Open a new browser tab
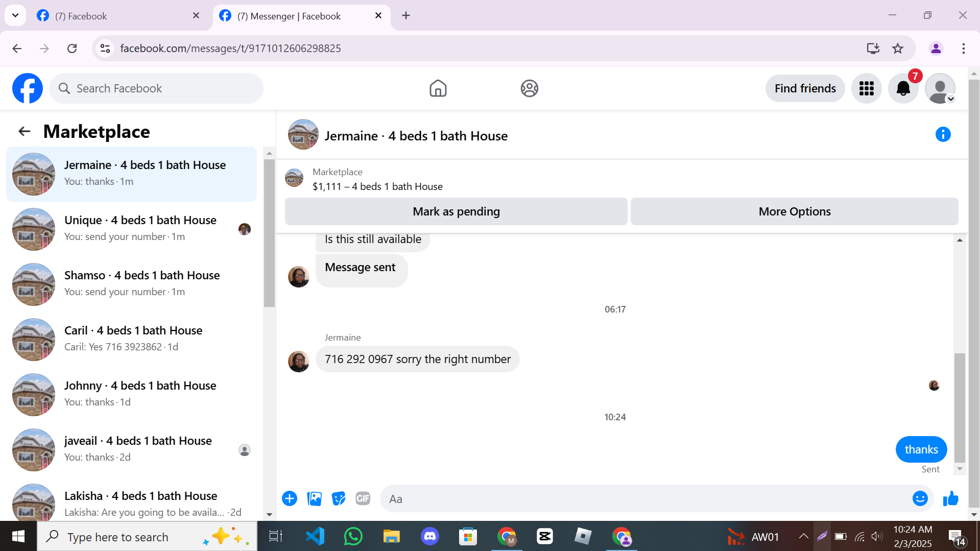The height and width of the screenshot is (551, 980). pos(406,16)
